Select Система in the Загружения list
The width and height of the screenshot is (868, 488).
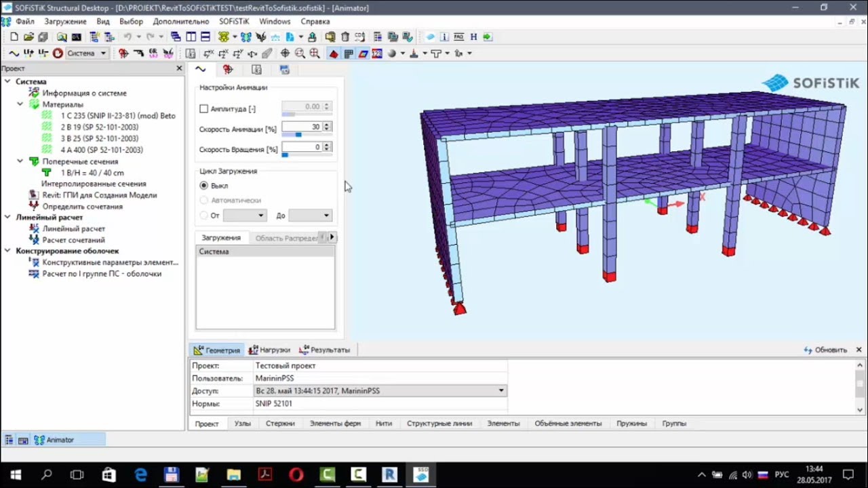click(x=265, y=251)
